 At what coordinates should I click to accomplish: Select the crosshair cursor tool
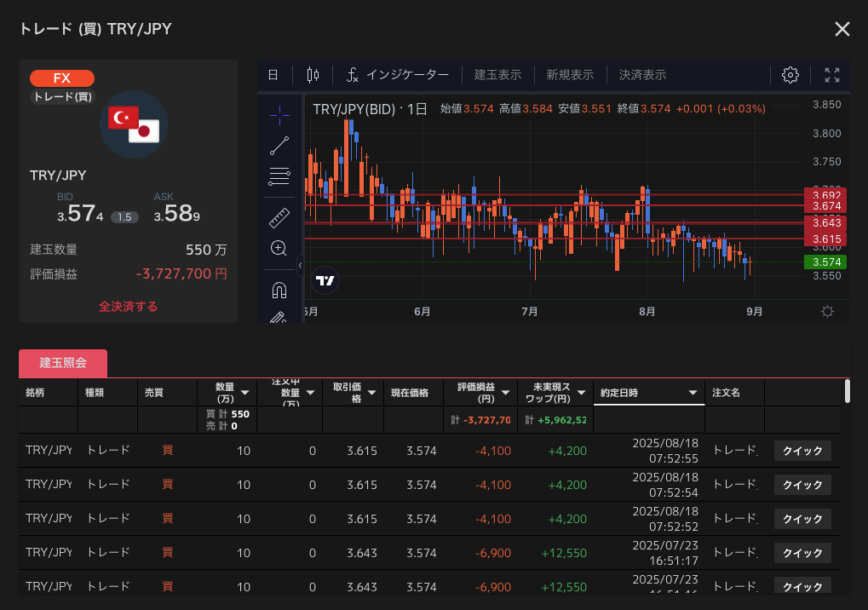pyautogui.click(x=279, y=113)
